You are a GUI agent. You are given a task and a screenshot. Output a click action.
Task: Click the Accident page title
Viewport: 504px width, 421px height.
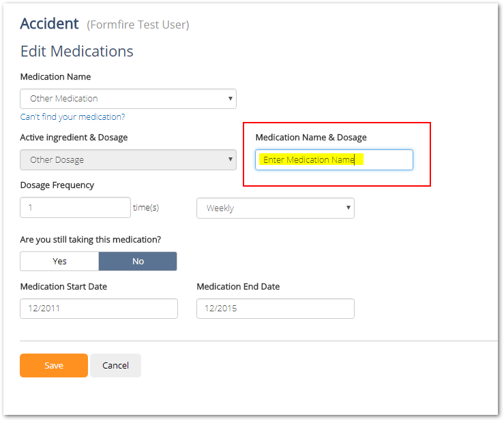[50, 24]
